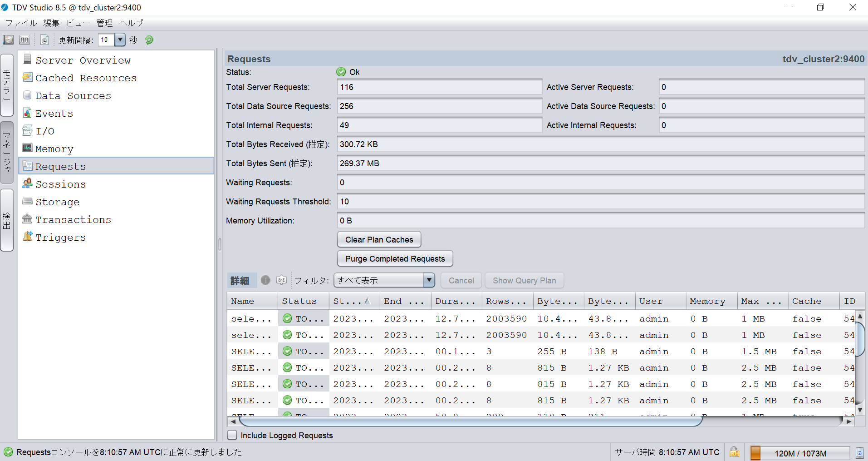
Task: Sort by the End column header
Action: click(x=406, y=301)
